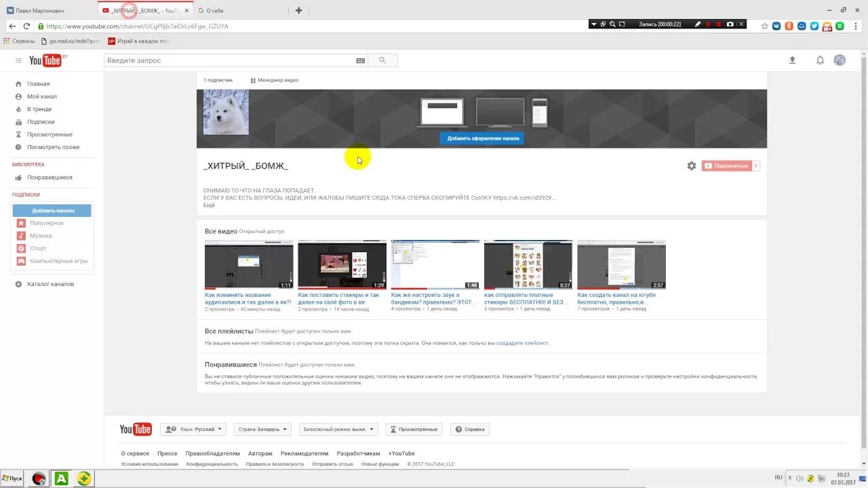Select Компьютерные игры channel suggestion
This screenshot has width=868, height=488.
[58, 261]
